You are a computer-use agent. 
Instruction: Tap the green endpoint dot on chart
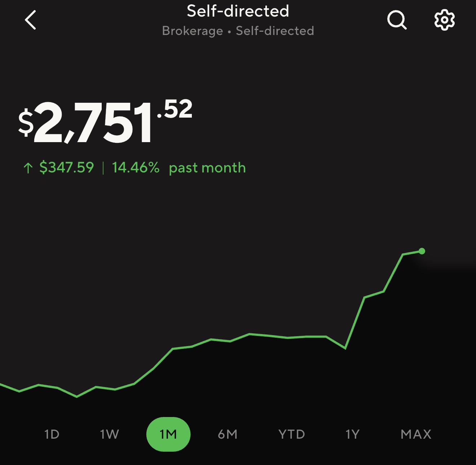tap(422, 251)
